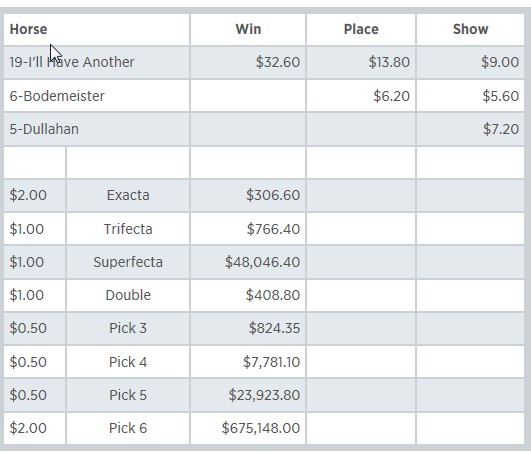Screen dimensions: 531x454
Task: Click the $6.20 place payout
Action: click(391, 96)
